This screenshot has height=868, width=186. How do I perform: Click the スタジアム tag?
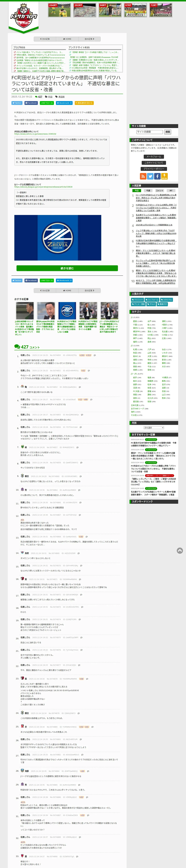pos(167,300)
